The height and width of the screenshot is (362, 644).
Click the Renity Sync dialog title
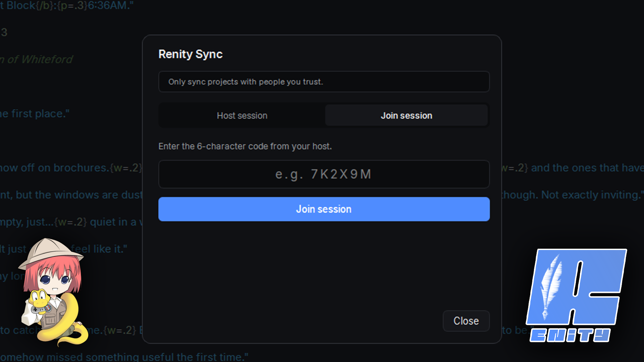coord(190,54)
